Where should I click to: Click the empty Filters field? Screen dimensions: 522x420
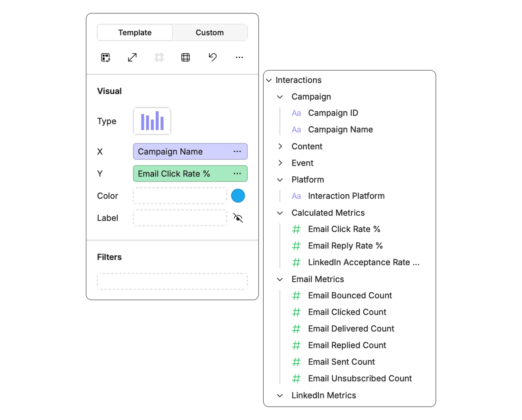(172, 281)
